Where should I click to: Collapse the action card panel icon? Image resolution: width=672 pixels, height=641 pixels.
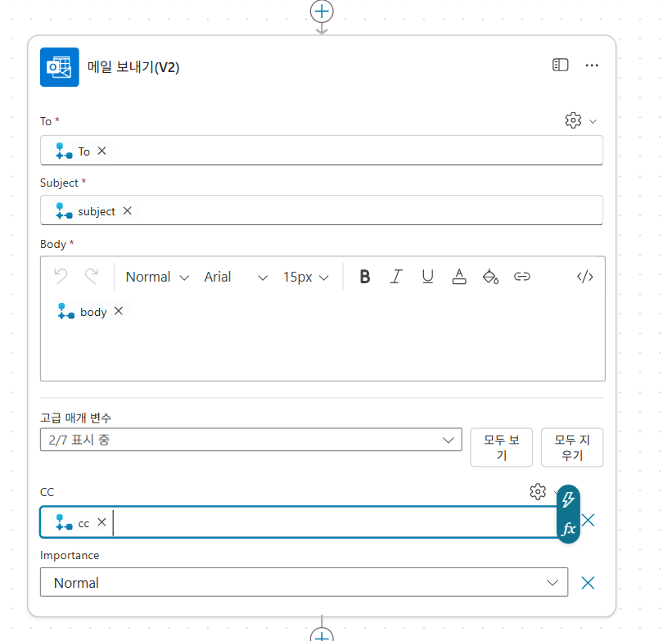click(560, 65)
